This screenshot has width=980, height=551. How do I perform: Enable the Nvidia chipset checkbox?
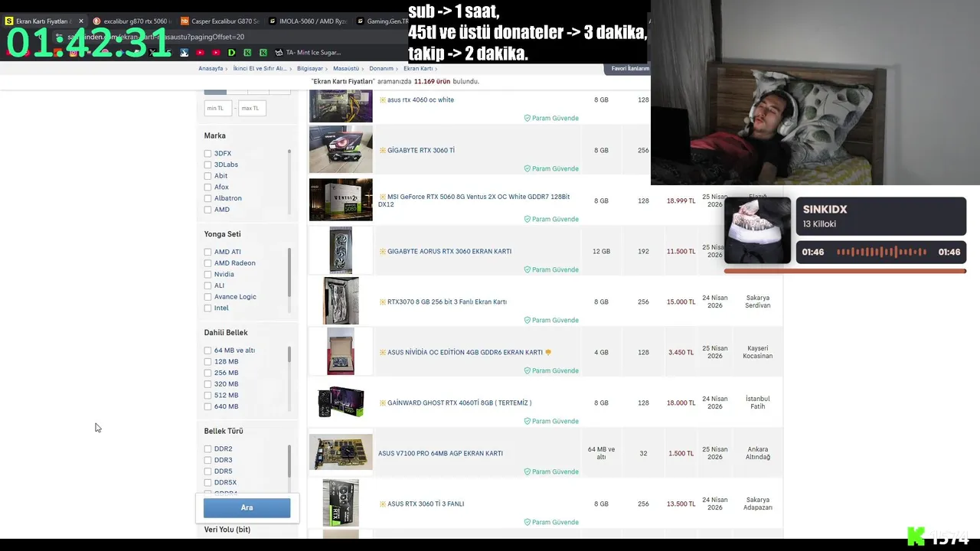coord(207,274)
